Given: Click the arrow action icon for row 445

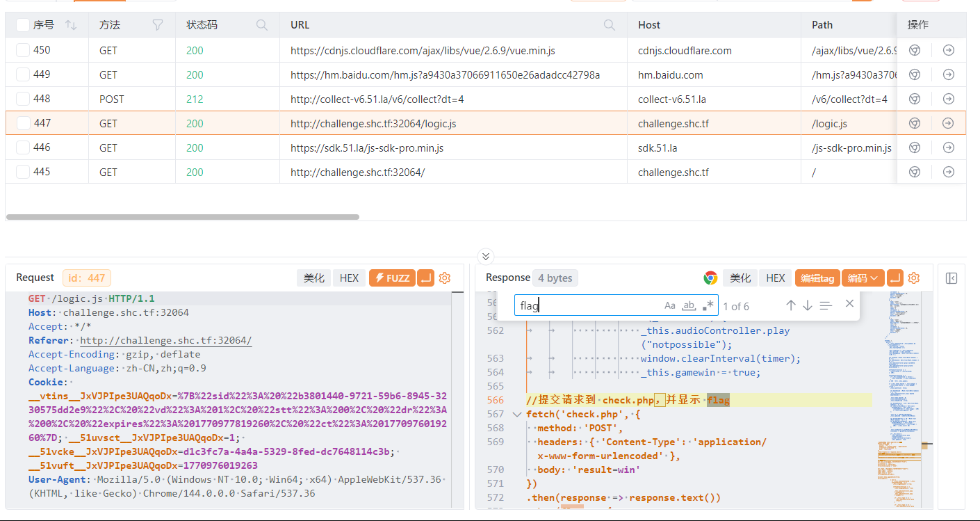Looking at the screenshot, I should [x=948, y=172].
